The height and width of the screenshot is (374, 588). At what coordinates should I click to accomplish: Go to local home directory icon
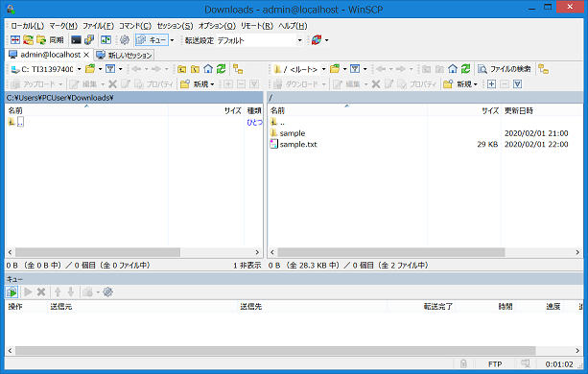tap(208, 69)
